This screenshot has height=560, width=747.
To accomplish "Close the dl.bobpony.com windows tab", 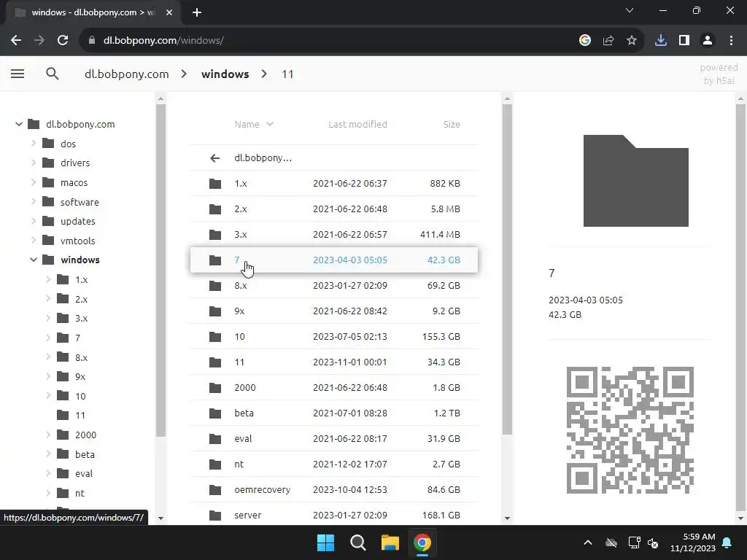I will tap(169, 12).
